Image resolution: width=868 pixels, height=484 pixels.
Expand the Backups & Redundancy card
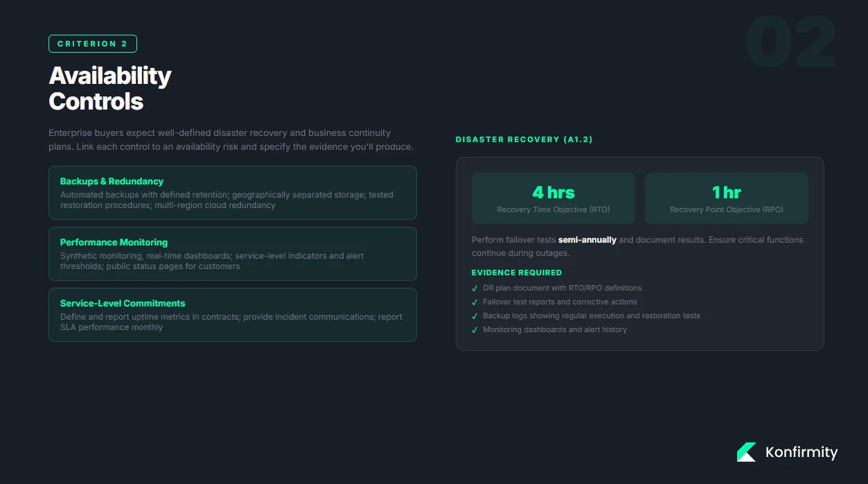(x=232, y=193)
